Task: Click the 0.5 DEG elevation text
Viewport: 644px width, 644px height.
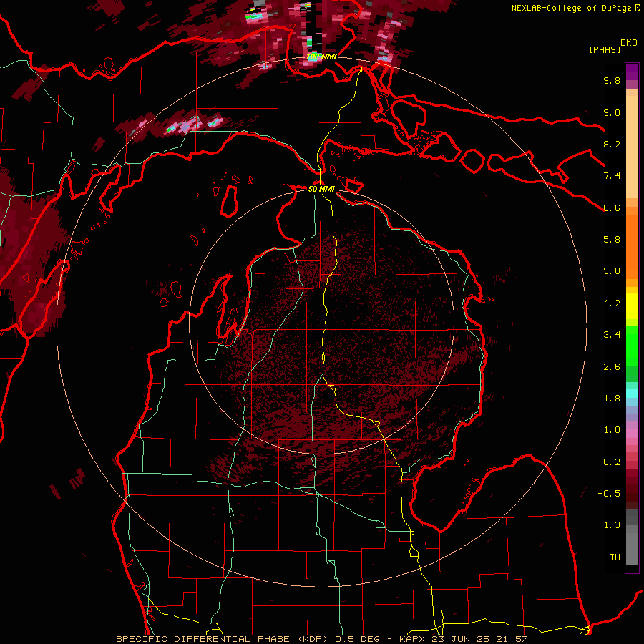Action: (357, 639)
